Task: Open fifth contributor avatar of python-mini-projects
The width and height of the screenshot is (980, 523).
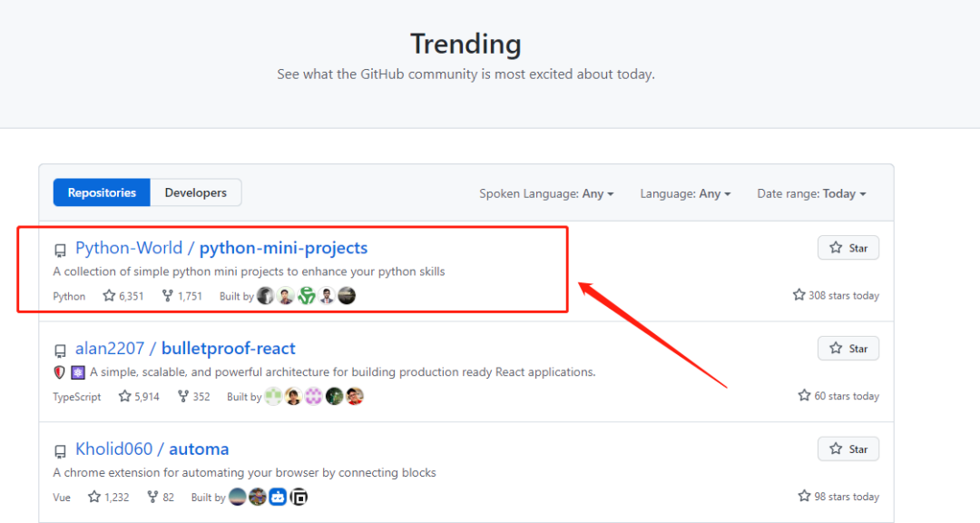Action: coord(347,296)
